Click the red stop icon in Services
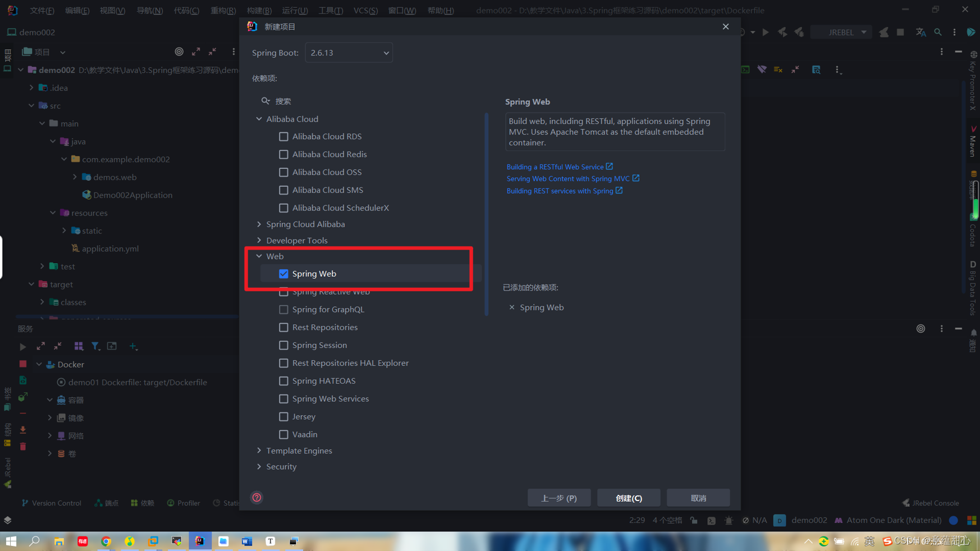Viewport: 980px width, 551px height. coord(23,364)
